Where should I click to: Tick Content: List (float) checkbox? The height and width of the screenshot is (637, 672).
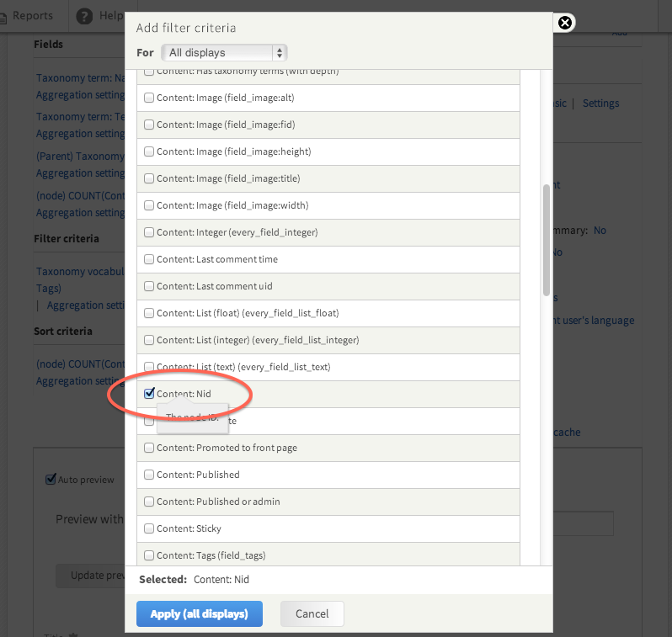(149, 313)
